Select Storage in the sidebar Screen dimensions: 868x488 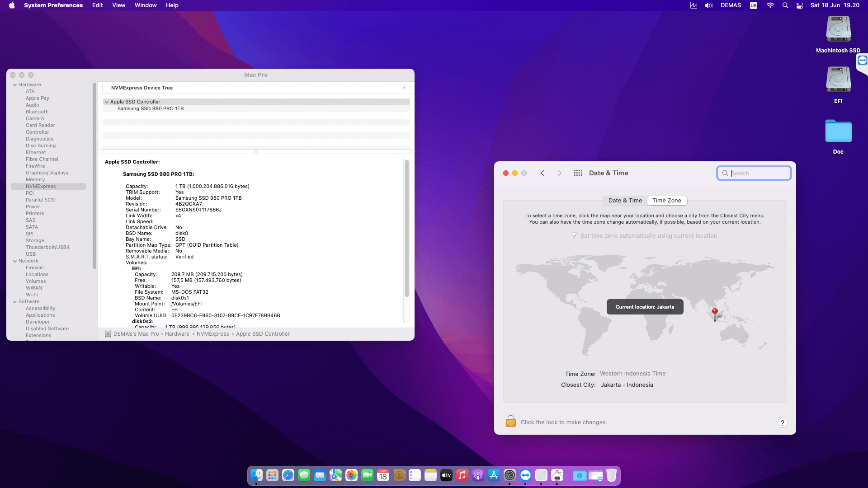[35, 241]
